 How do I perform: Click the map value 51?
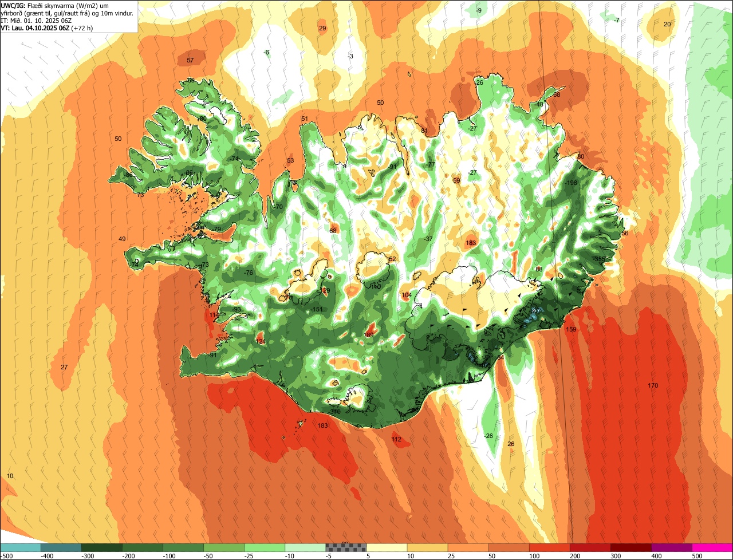(x=305, y=119)
